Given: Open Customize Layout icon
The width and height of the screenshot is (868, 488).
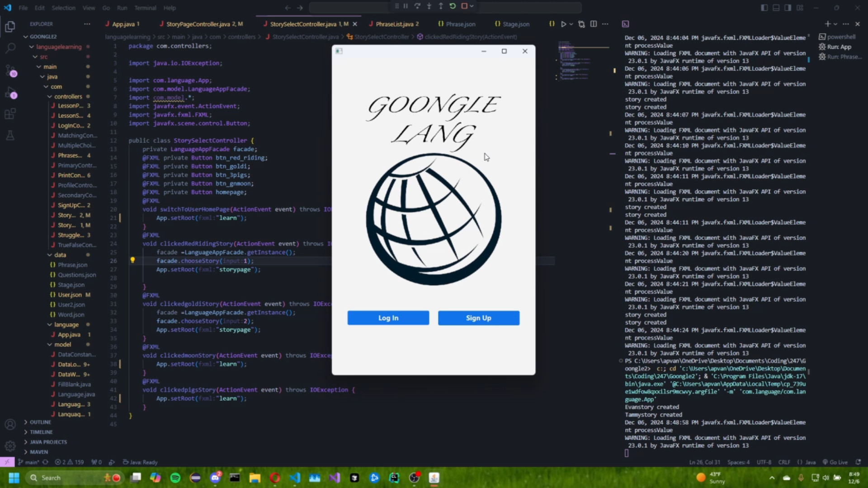Looking at the screenshot, I should click(800, 8).
